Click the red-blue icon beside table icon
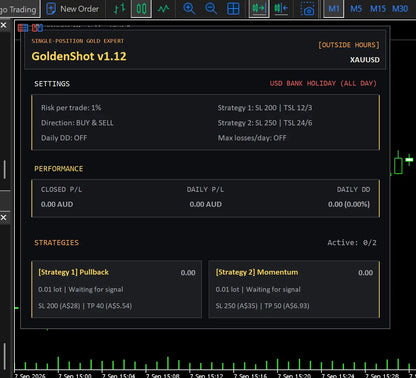Image resolution: width=416 pixels, height=378 pixels. point(37,28)
